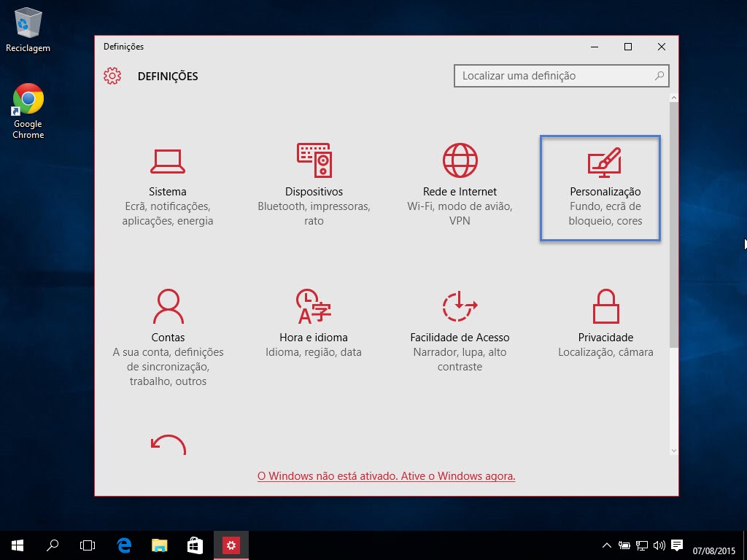Click the partially visible update and recovery icon
The width and height of the screenshot is (747, 560).
168,445
